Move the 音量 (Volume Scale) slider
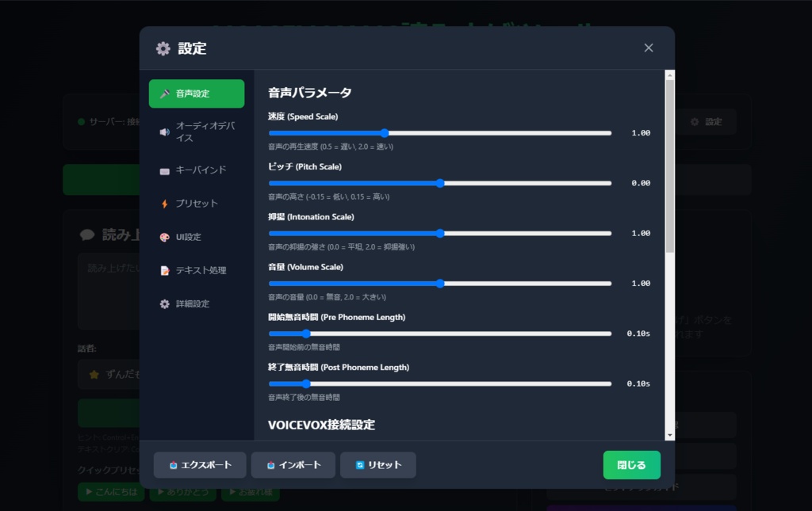812x511 pixels. [439, 283]
